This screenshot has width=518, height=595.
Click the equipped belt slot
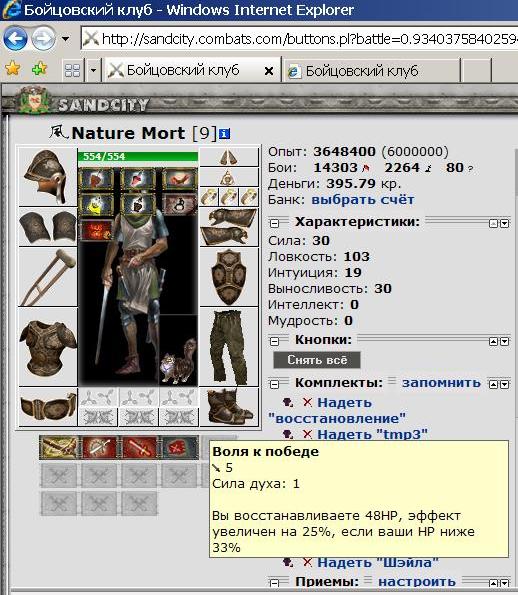click(x=48, y=406)
